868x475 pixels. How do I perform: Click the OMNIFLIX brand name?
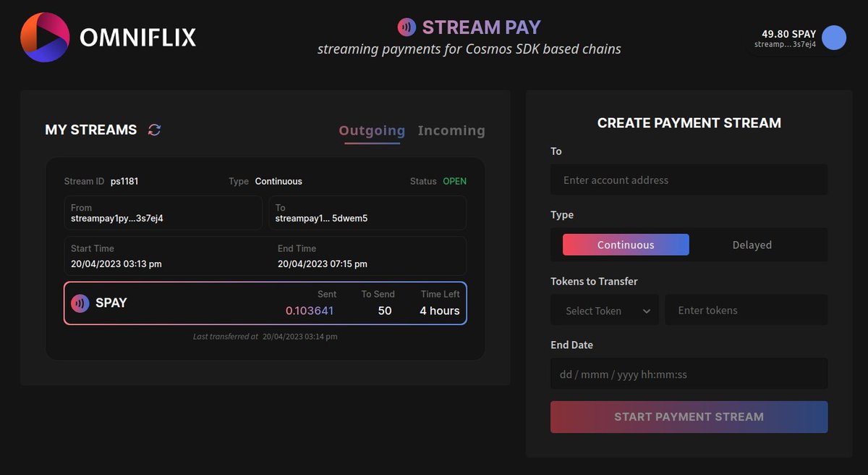pos(137,37)
